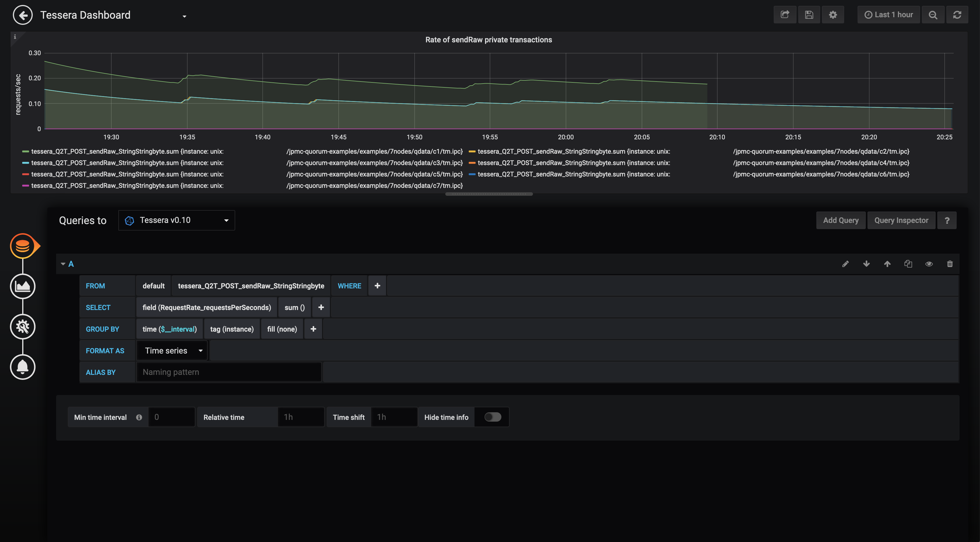Open the General settings tab gear icon
This screenshot has width=980, height=542.
tap(23, 326)
